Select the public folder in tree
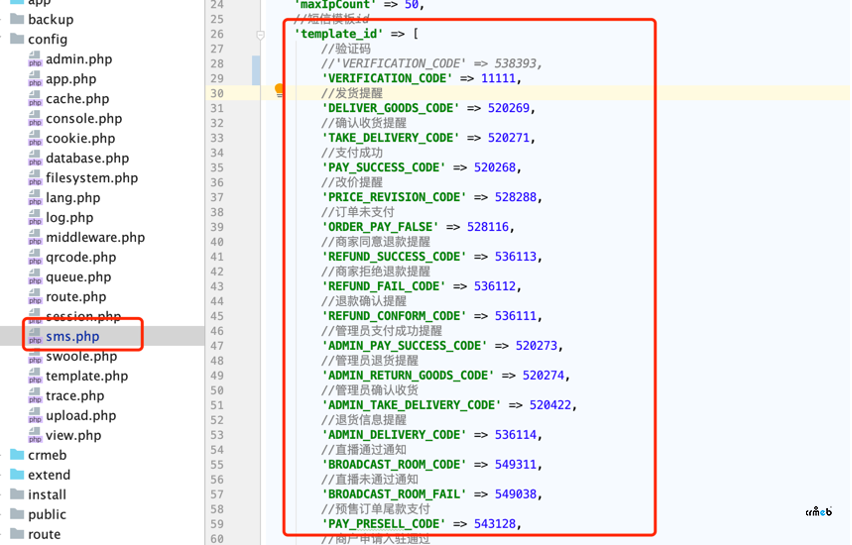 tap(47, 514)
